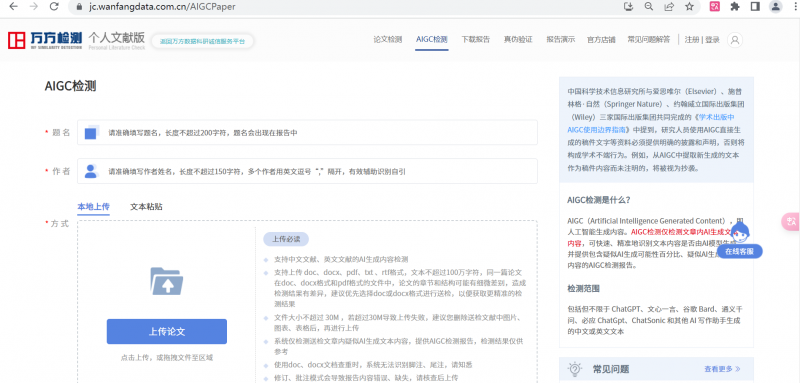Viewport: 800px width, 383px height.
Task: Click the 常见问题 heading
Action: 611,369
